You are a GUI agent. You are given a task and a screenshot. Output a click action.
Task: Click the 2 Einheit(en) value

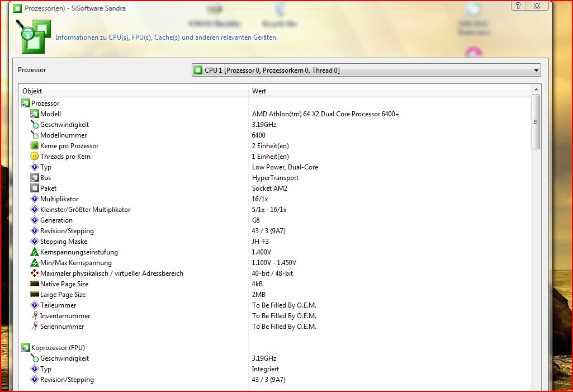271,146
